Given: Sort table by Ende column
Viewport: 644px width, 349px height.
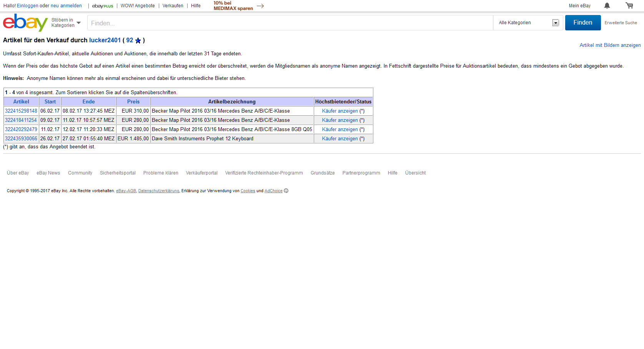Looking at the screenshot, I should tap(88, 101).
